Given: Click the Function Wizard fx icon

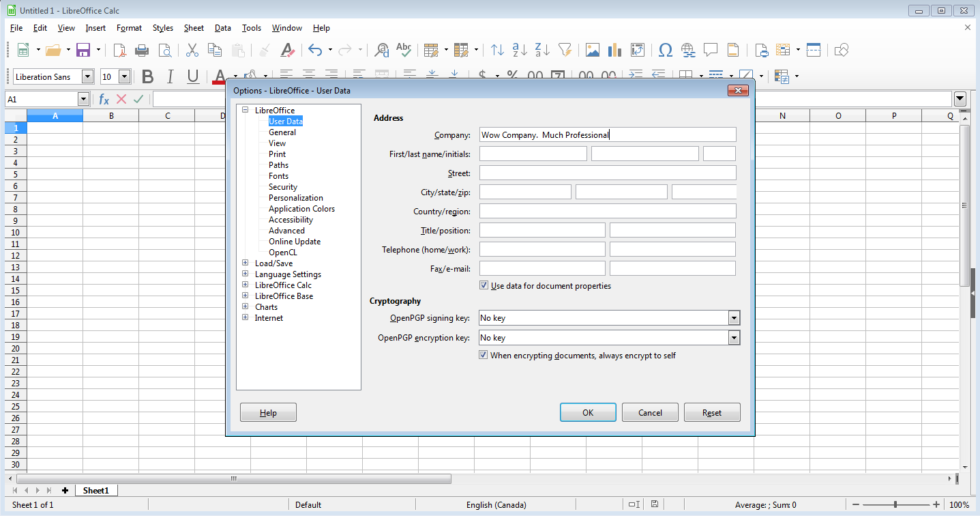Looking at the screenshot, I should tap(104, 99).
